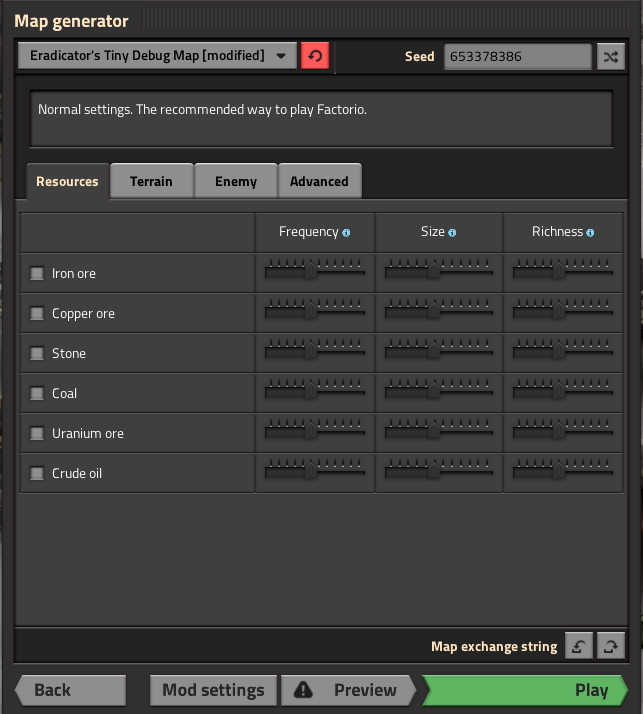Image resolution: width=643 pixels, height=714 pixels.
Task: Click the Map exchange string label
Action: pyautogui.click(x=494, y=647)
